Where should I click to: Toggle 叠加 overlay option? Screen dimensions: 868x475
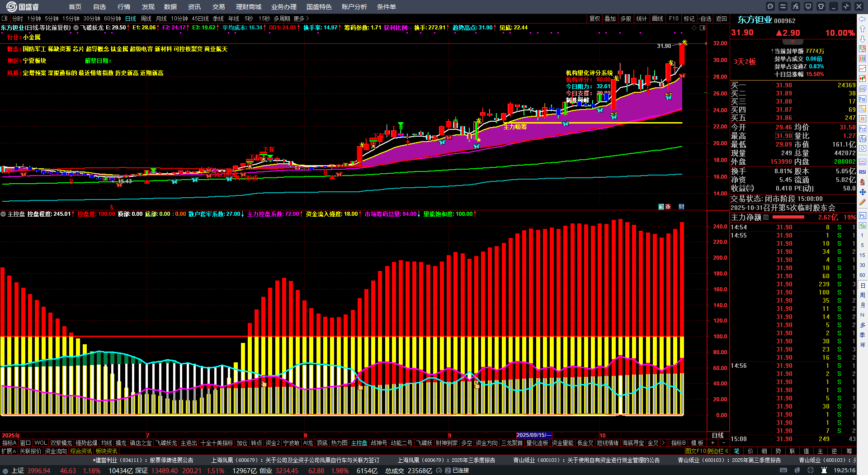tap(610, 19)
